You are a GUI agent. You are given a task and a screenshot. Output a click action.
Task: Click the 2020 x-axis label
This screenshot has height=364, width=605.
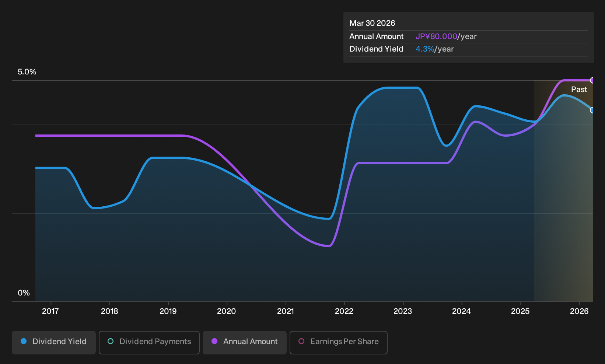coord(227,311)
